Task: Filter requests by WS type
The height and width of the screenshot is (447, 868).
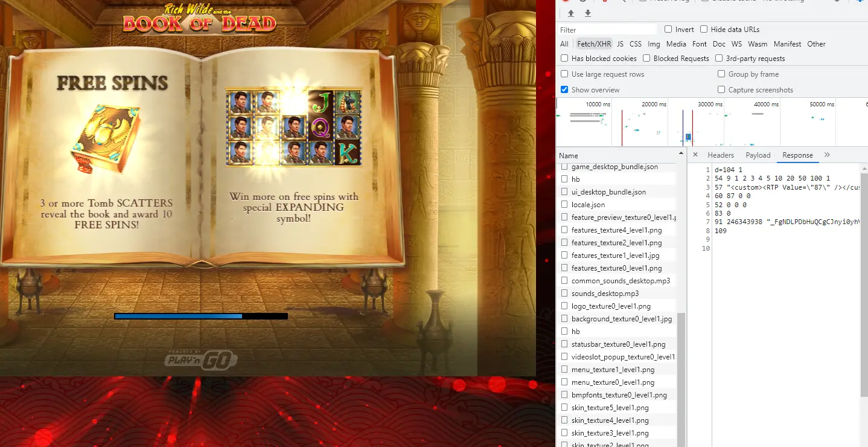Action: click(x=736, y=44)
